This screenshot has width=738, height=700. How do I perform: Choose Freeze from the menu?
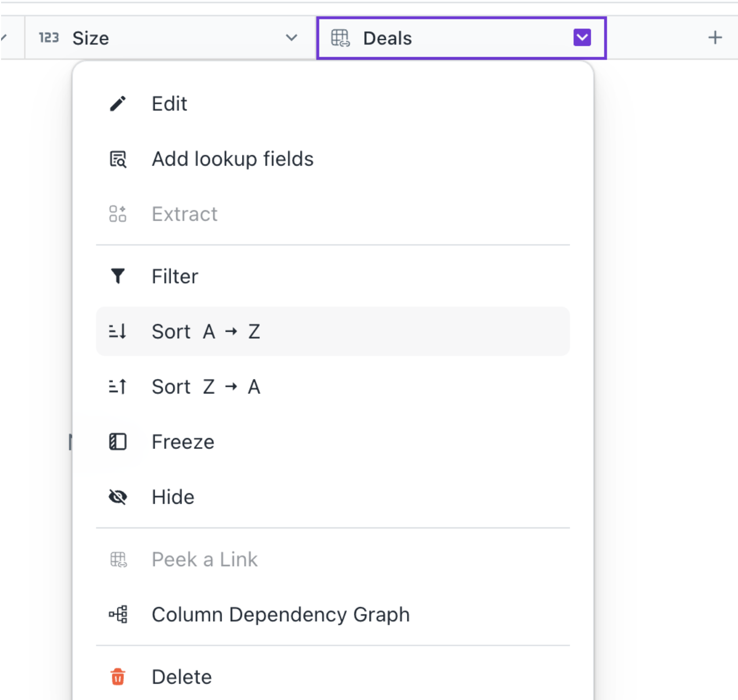332,442
